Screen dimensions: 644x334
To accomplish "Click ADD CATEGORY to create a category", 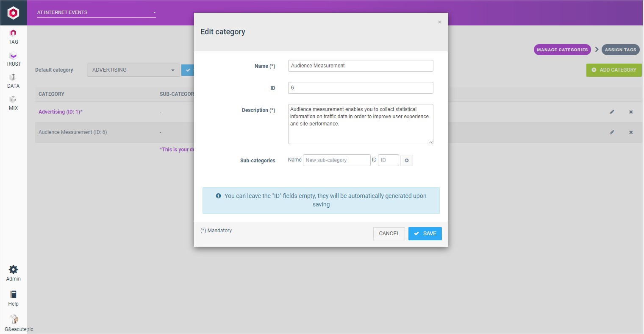I will [614, 70].
